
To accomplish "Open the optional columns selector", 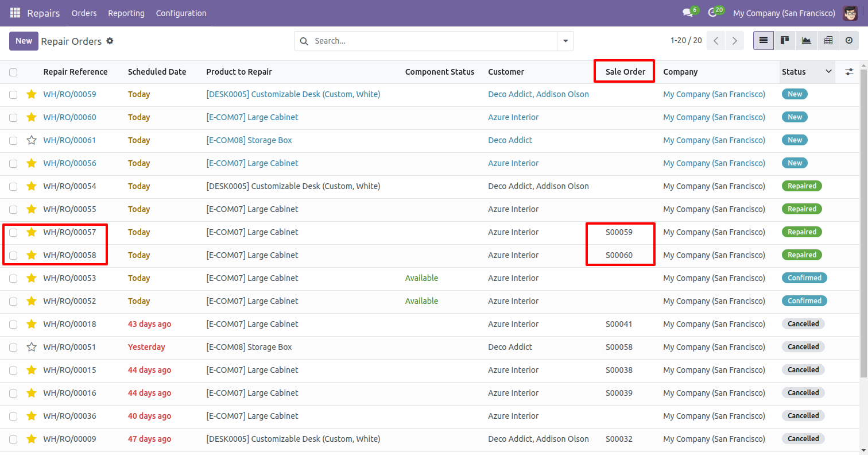I will 849,72.
